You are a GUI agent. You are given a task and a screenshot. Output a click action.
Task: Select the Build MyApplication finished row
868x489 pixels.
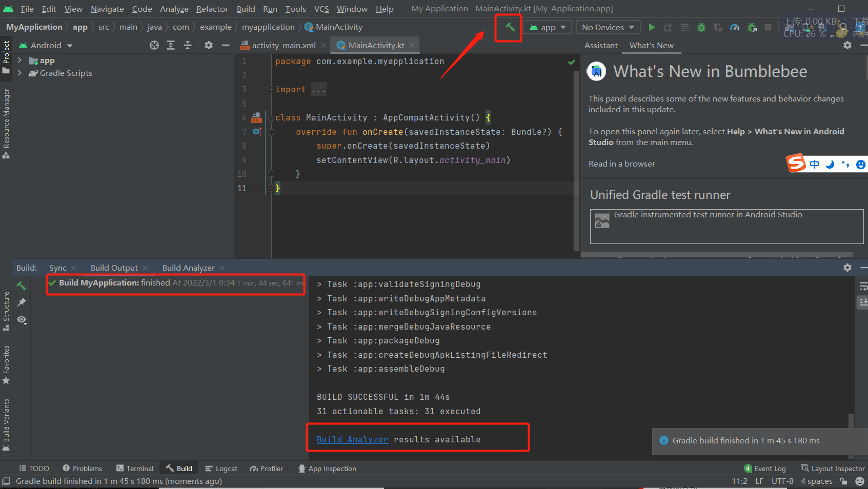(176, 283)
